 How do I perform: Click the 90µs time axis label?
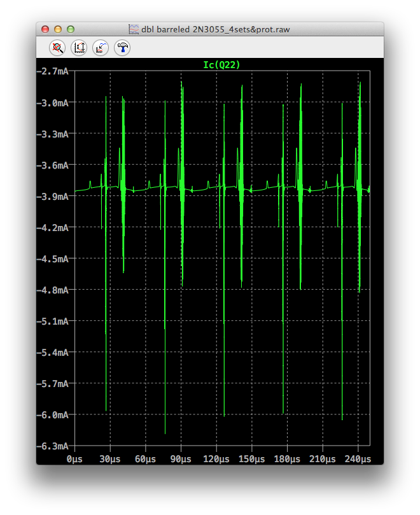point(181,459)
